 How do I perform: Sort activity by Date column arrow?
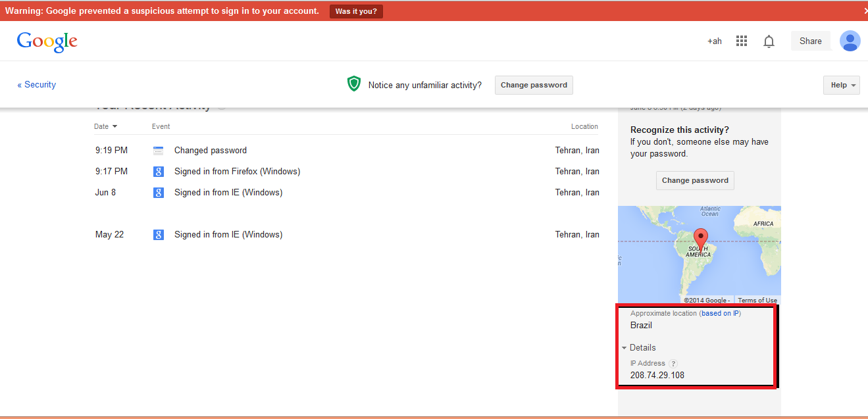(115, 126)
